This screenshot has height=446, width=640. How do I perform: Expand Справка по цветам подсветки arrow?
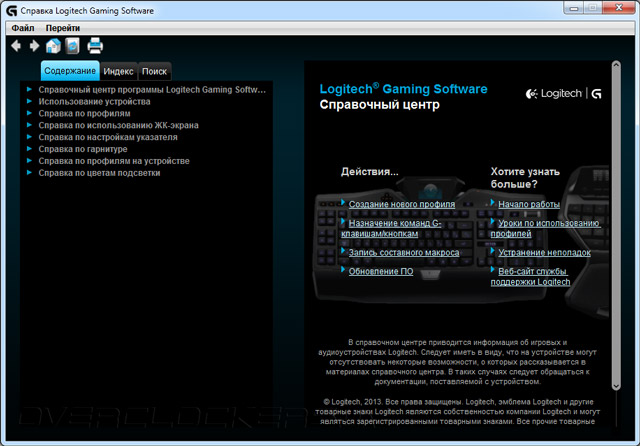coord(29,173)
